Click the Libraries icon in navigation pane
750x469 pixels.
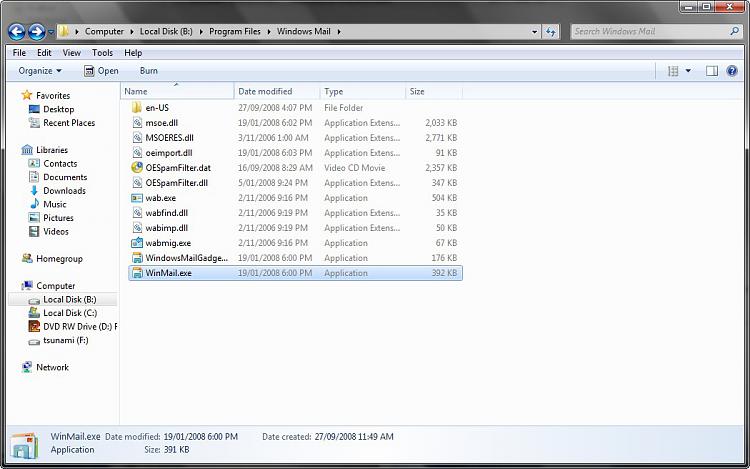tap(27, 150)
